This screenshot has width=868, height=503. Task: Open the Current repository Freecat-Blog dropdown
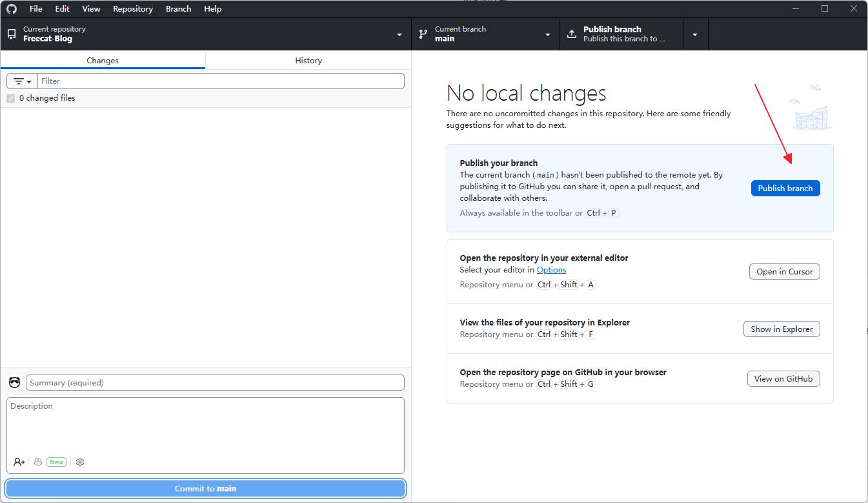[206, 34]
